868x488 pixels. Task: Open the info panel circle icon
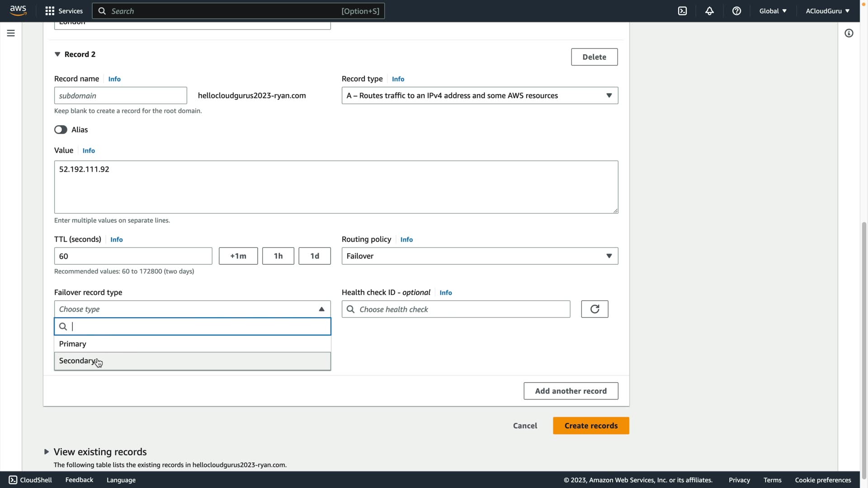coord(849,33)
